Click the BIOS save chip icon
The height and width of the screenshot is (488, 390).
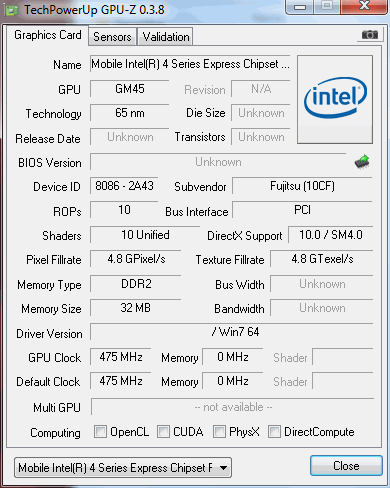[362, 162]
